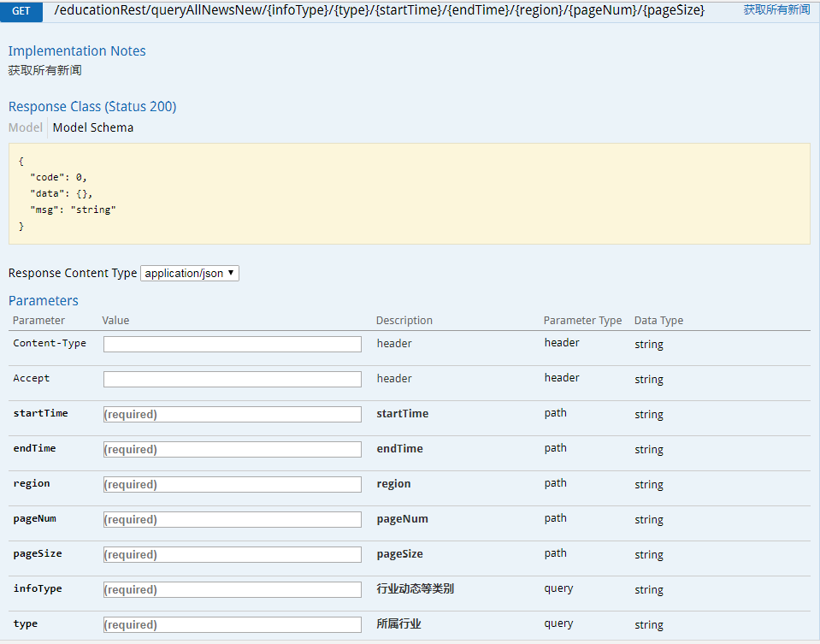Open Response Content Type dropdown

[190, 273]
